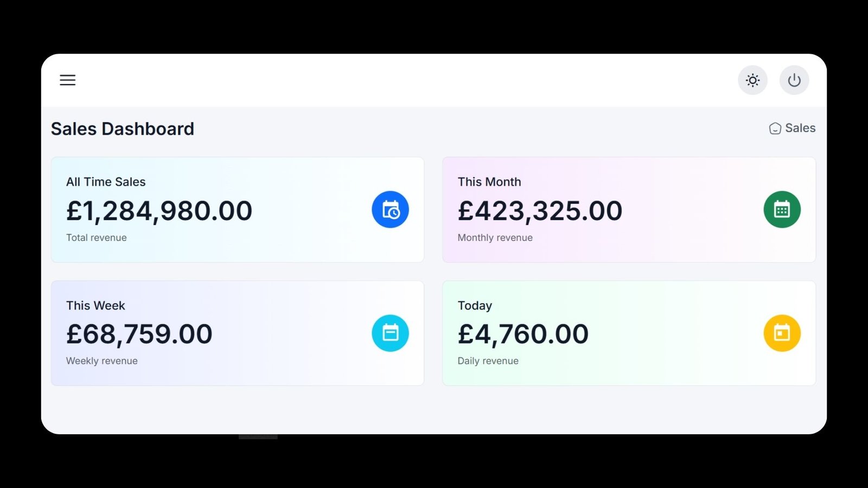Click the £4,760.00 daily amount
This screenshot has width=868, height=488.
(523, 334)
